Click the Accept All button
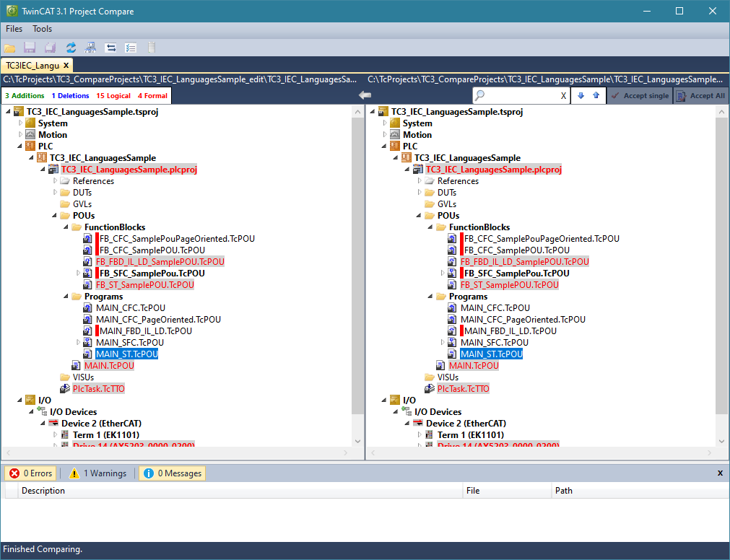This screenshot has height=560, width=730. tap(700, 95)
